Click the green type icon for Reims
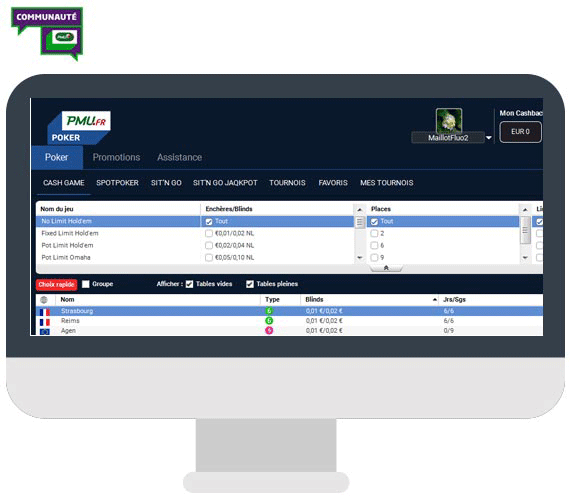 [269, 321]
